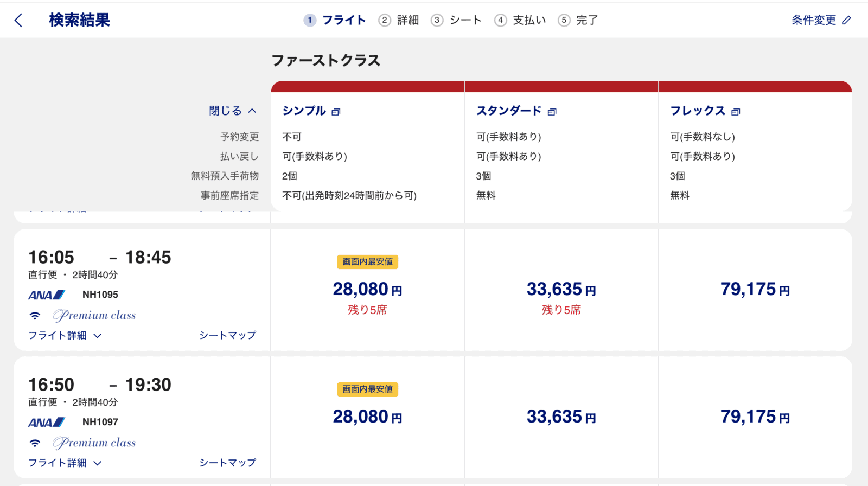Click departure time 16:05
The image size is (868, 486).
(x=51, y=258)
